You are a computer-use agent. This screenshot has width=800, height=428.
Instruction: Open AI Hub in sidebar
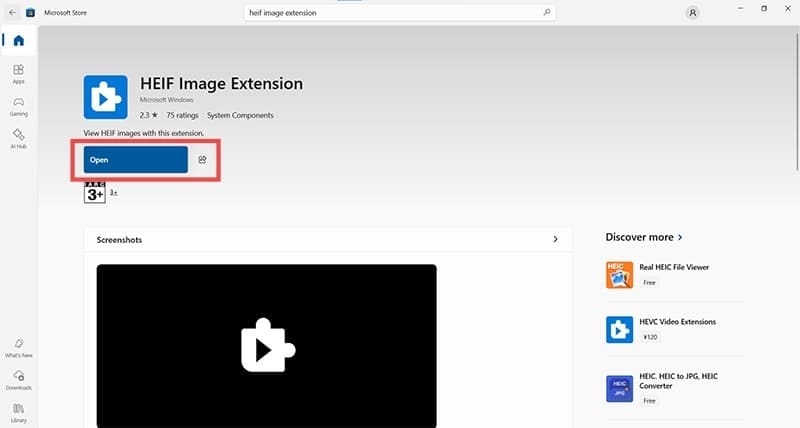(x=19, y=138)
